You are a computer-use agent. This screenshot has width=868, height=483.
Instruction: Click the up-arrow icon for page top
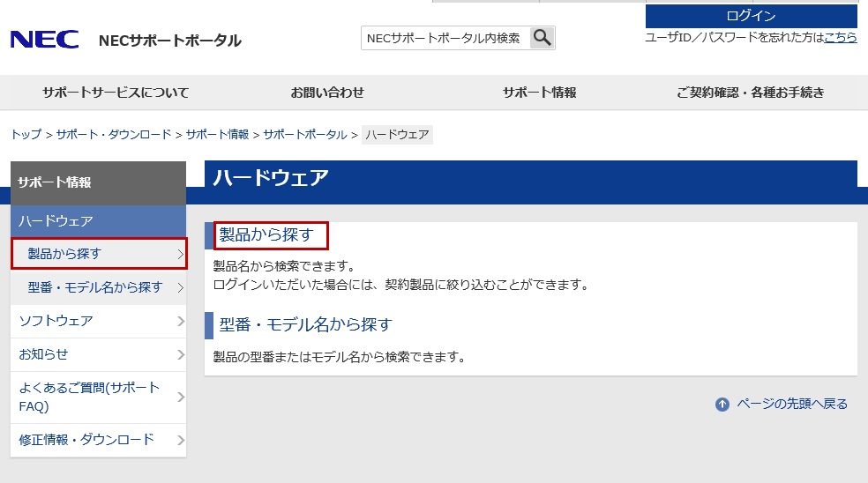[722, 405]
